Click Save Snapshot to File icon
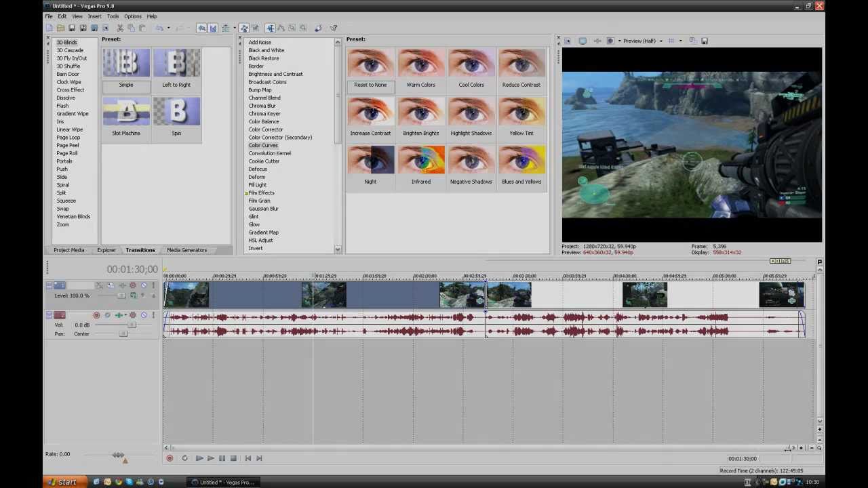Image resolution: width=868 pixels, height=488 pixels. pos(704,41)
